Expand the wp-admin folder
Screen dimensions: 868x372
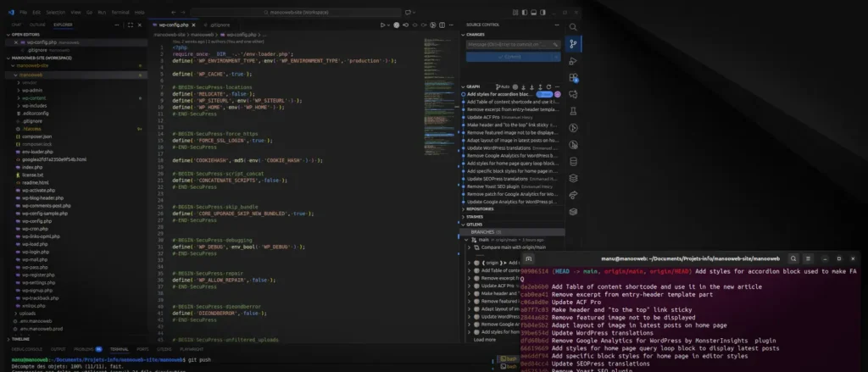coord(32,90)
